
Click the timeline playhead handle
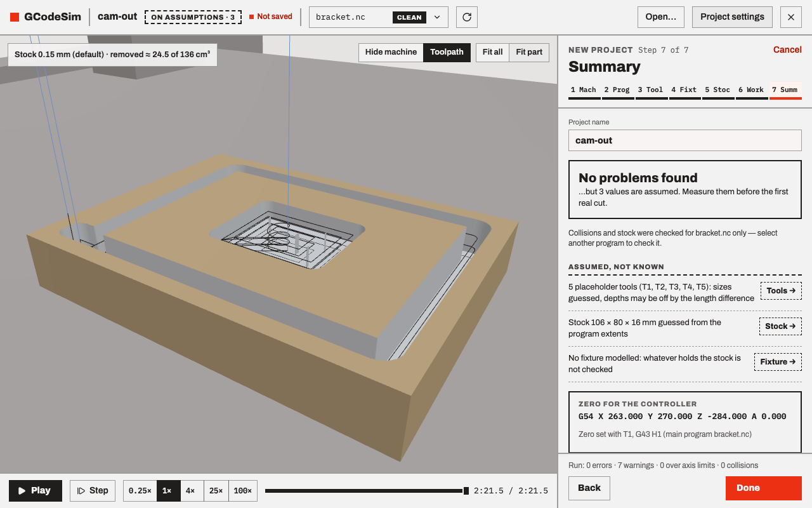[x=466, y=491]
